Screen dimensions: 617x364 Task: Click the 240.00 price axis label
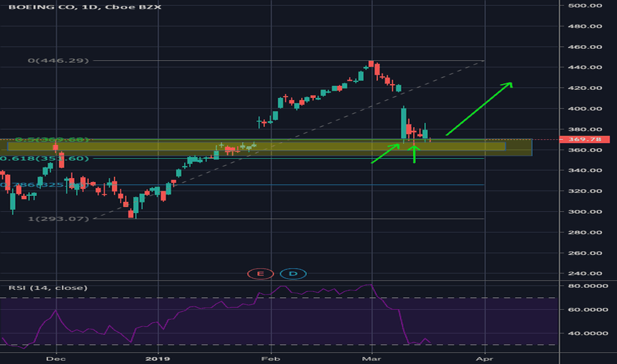coord(585,273)
